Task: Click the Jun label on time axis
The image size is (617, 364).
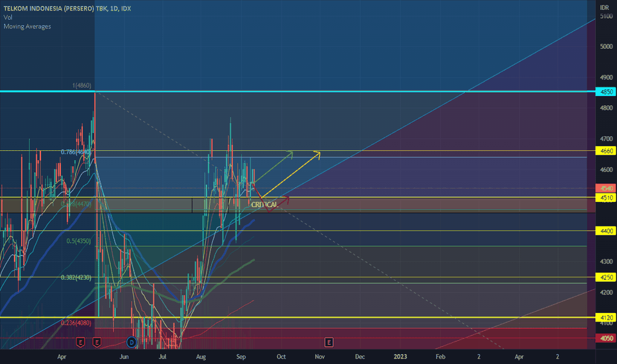Action: pos(124,357)
